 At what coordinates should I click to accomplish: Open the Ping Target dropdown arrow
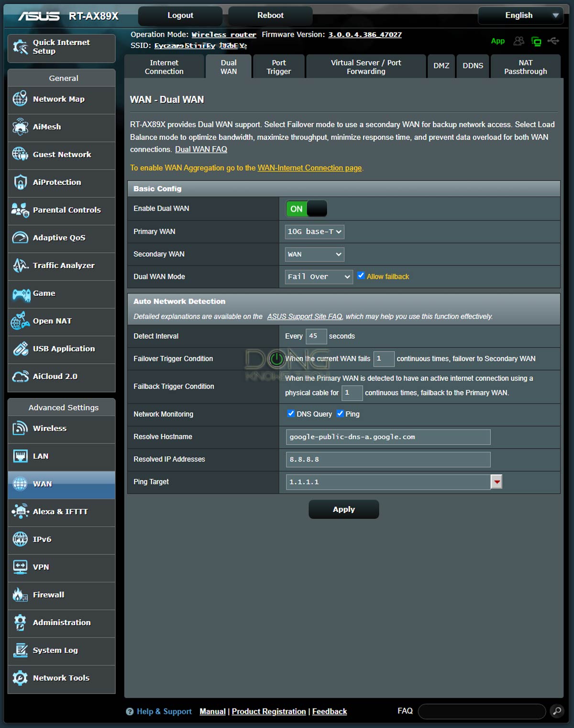point(497,482)
